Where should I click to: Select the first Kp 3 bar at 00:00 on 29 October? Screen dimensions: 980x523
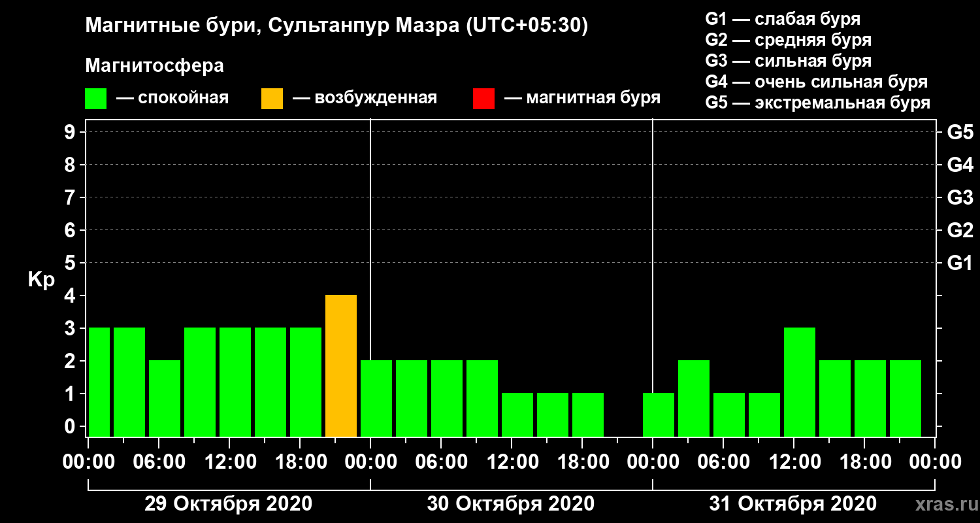point(99,382)
